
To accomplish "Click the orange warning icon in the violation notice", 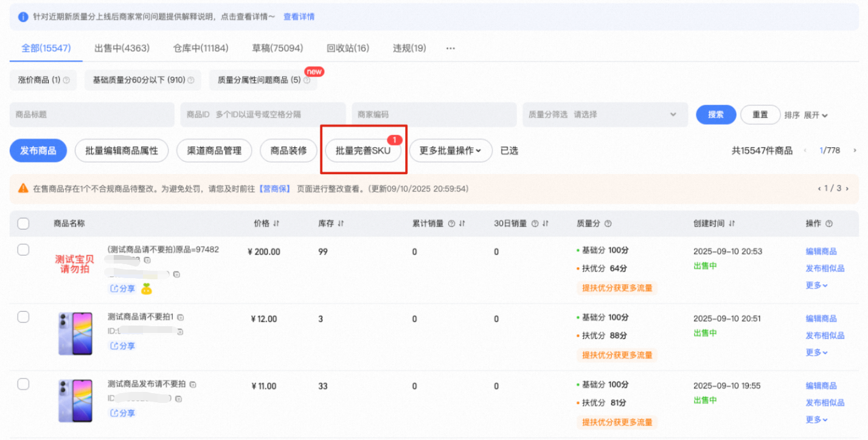I will point(23,189).
